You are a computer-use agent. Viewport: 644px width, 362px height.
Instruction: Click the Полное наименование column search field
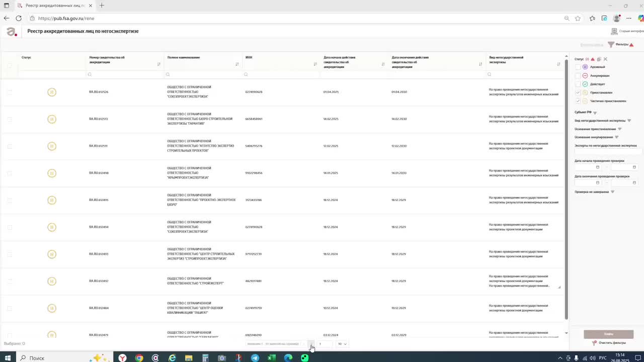[x=203, y=74]
